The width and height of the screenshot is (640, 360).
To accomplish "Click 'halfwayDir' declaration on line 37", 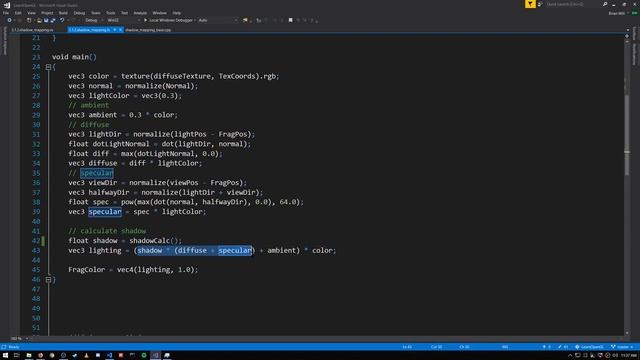I will click(109, 192).
